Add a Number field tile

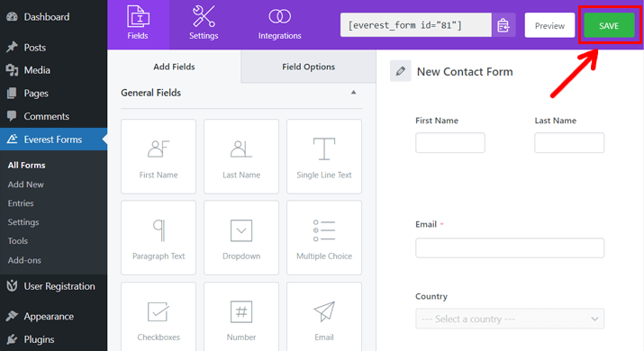[241, 317]
